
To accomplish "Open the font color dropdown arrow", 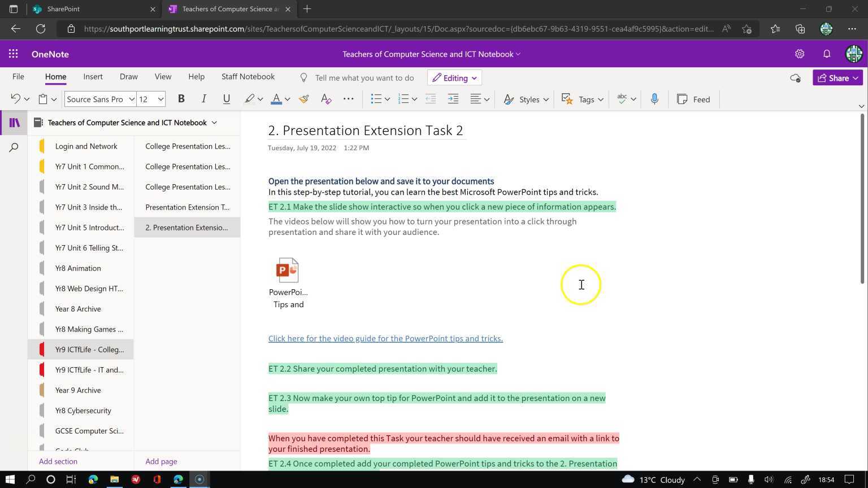I will 287,99.
